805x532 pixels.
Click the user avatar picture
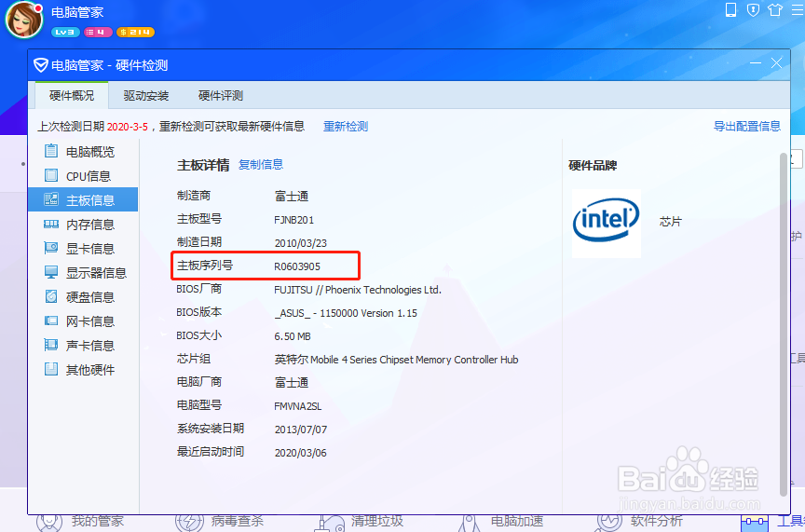[23, 20]
